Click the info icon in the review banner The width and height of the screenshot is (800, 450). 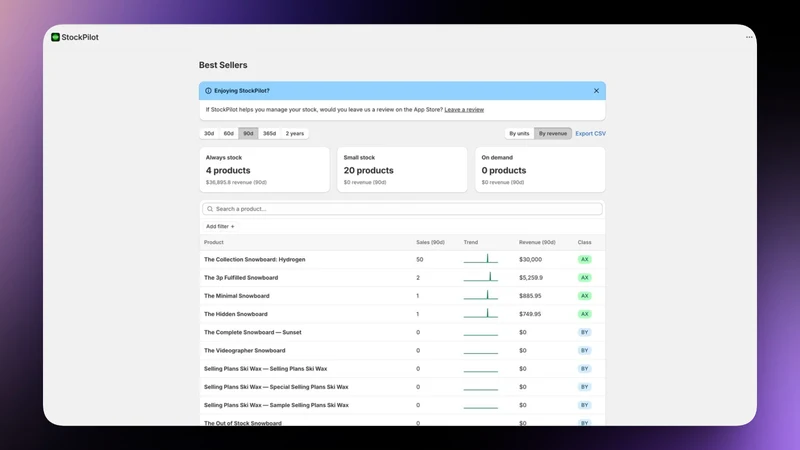tap(208, 91)
